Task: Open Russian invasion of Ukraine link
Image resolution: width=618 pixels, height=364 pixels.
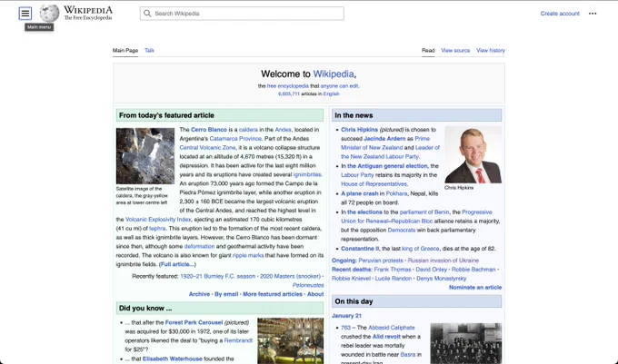Action: pyautogui.click(x=443, y=261)
